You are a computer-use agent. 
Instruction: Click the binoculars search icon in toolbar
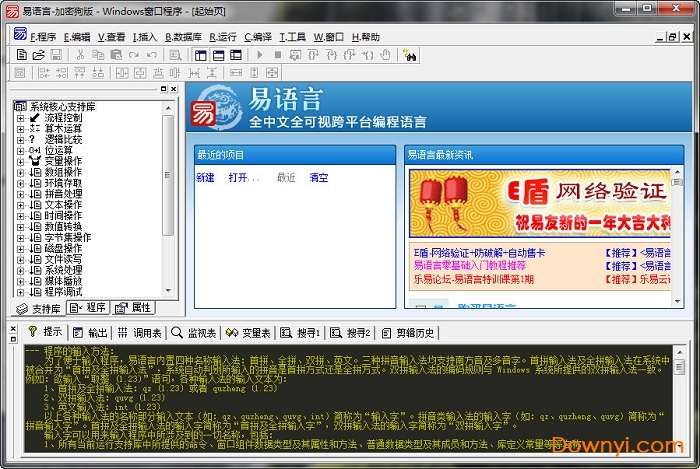409,54
